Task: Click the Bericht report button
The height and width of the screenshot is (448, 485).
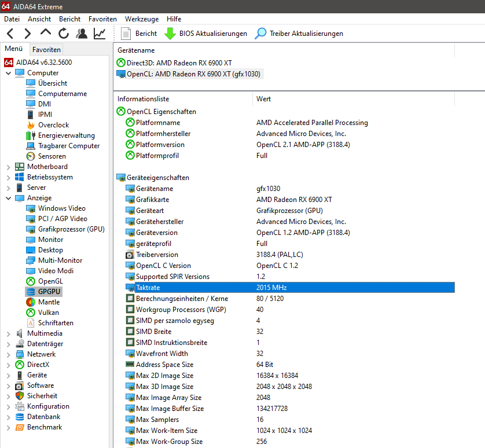Action: [x=139, y=34]
